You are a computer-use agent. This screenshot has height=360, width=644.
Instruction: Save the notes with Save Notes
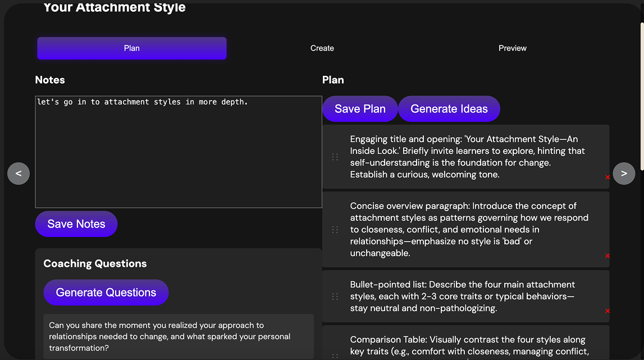(x=76, y=224)
